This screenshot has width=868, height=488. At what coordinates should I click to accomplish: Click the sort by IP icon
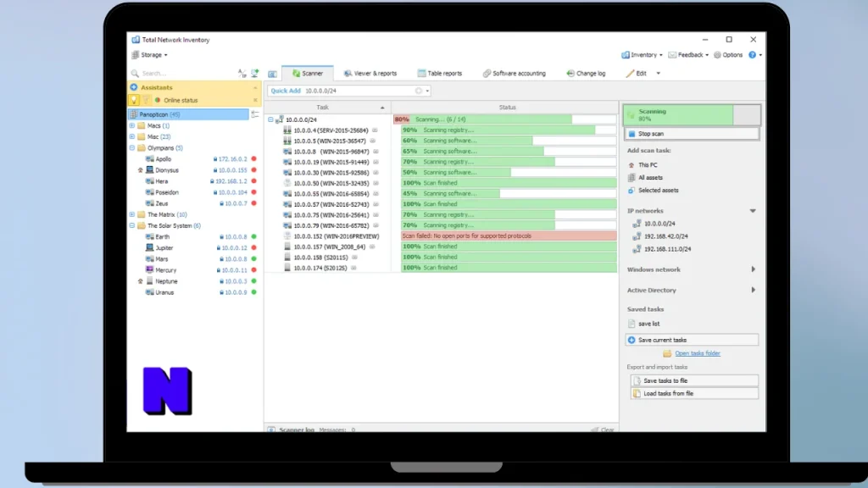(242, 73)
